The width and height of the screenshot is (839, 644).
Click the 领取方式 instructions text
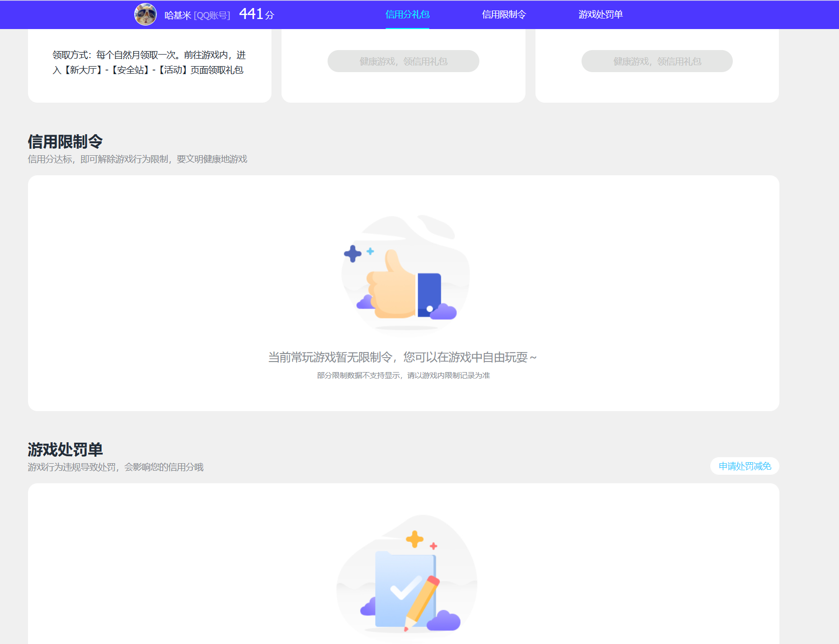[149, 63]
